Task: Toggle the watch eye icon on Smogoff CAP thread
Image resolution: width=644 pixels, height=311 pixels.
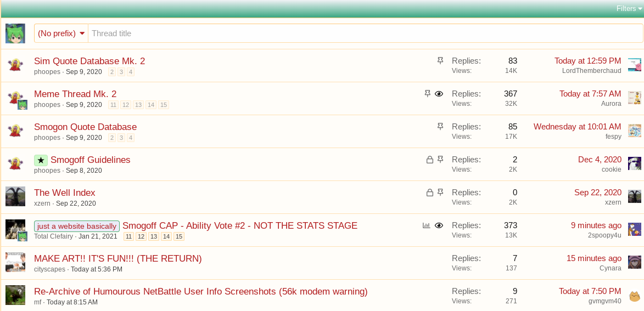Action: click(439, 225)
